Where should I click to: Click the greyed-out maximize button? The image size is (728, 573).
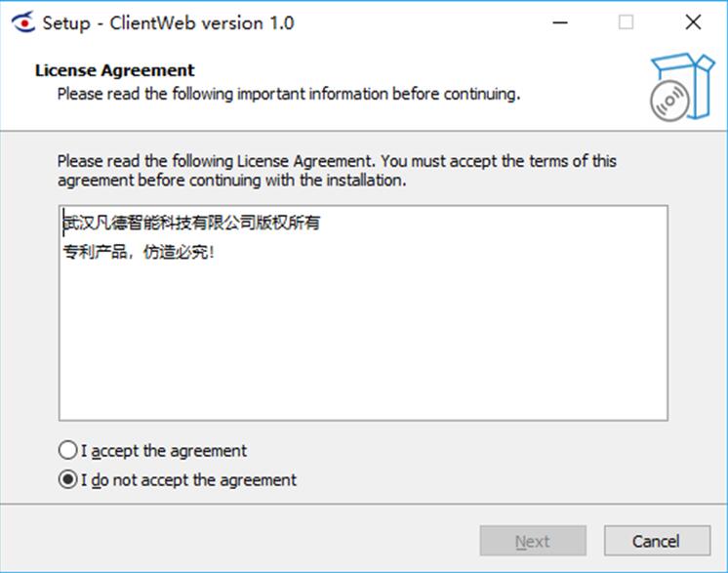626,22
